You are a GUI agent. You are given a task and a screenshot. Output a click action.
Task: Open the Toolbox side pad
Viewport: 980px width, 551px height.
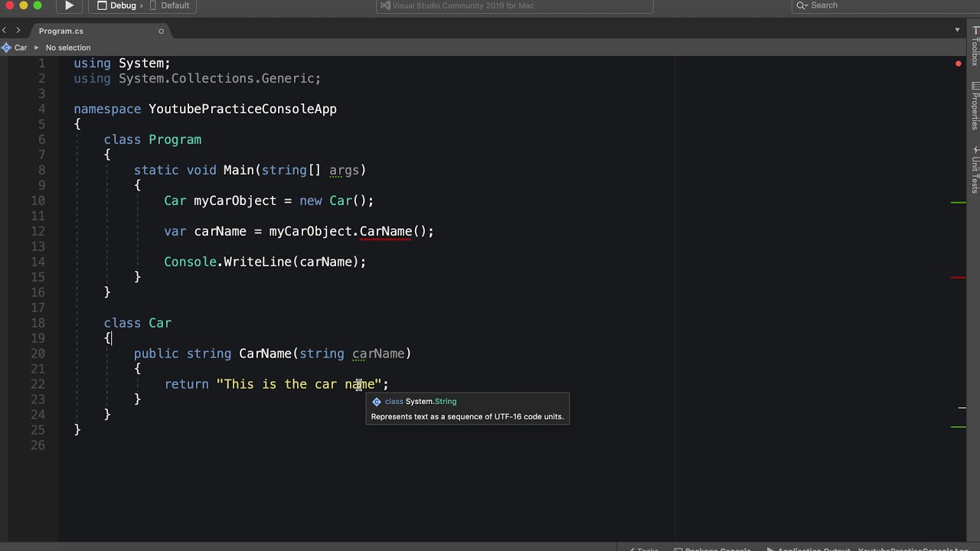975,46
